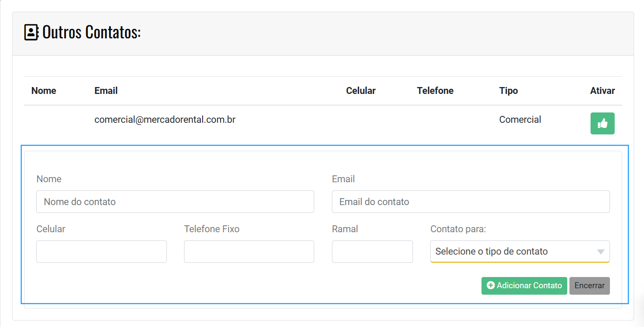Click the Comercial type cell
The image size is (644, 327).
coord(520,120)
